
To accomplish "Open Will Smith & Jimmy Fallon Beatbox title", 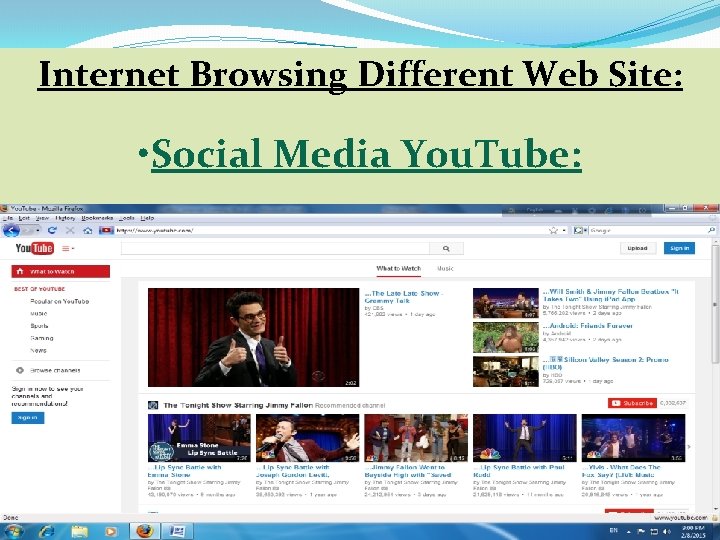I will [x=610, y=295].
